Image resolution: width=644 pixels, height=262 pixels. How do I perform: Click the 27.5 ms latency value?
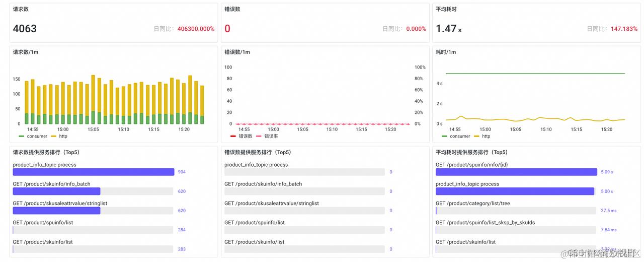pyautogui.click(x=609, y=211)
